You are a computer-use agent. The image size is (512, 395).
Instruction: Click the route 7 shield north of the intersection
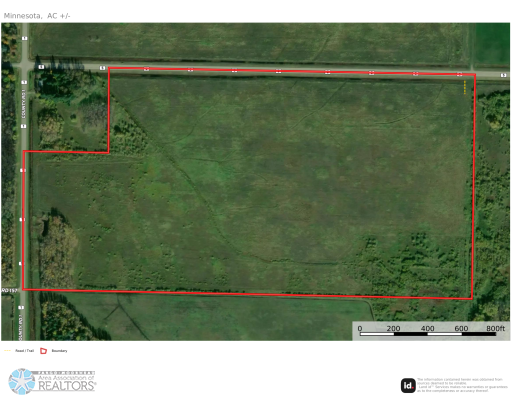tap(24, 38)
